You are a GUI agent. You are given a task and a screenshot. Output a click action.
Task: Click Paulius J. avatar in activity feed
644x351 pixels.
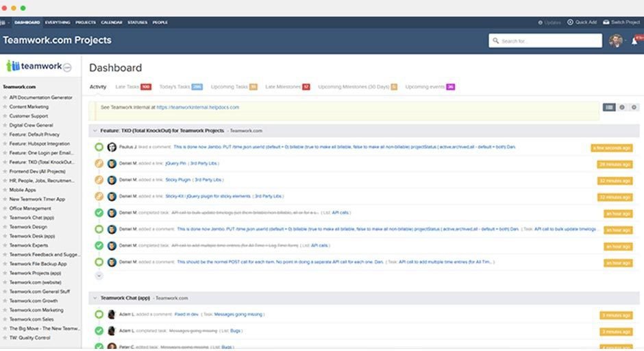click(x=112, y=147)
